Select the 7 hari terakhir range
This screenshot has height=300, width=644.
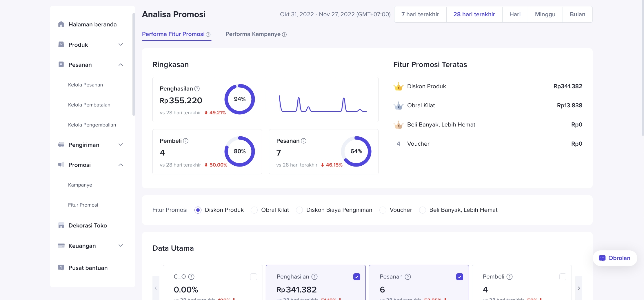click(x=420, y=15)
